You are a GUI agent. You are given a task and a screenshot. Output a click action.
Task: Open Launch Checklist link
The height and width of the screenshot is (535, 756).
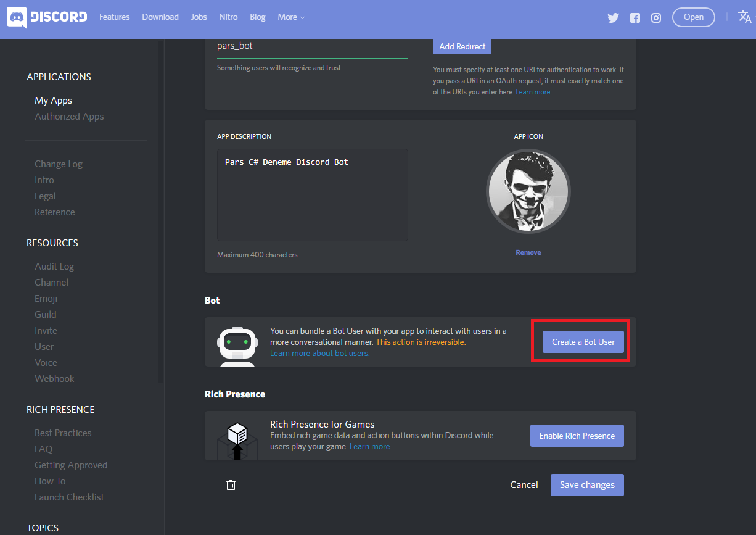(x=69, y=497)
